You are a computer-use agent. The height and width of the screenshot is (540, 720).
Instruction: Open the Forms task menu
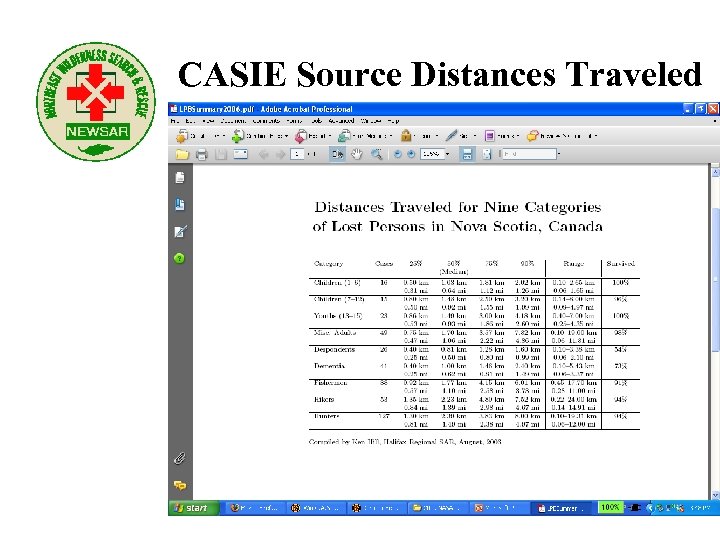pos(502,136)
